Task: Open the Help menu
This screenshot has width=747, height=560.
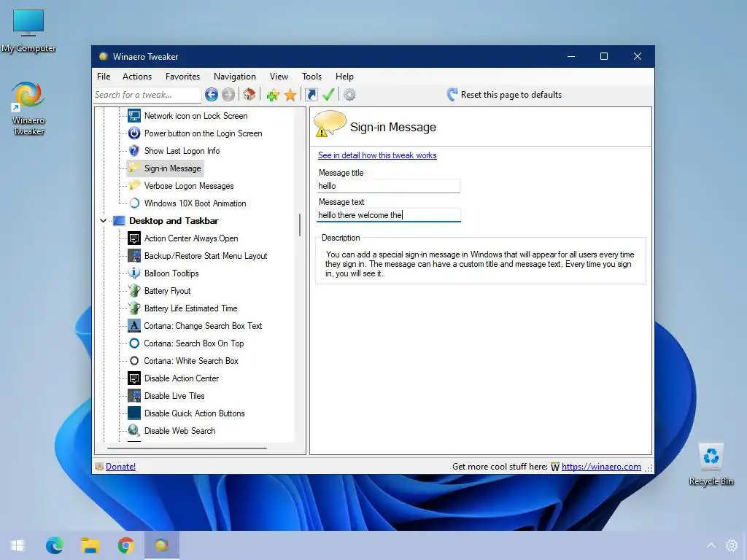Action: [x=344, y=76]
